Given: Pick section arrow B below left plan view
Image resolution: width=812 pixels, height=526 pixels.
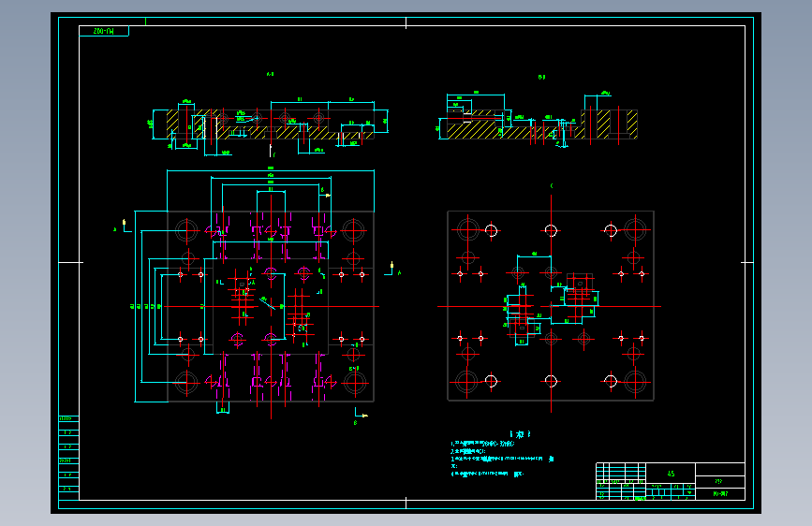Looking at the screenshot, I should pyautogui.click(x=361, y=416).
